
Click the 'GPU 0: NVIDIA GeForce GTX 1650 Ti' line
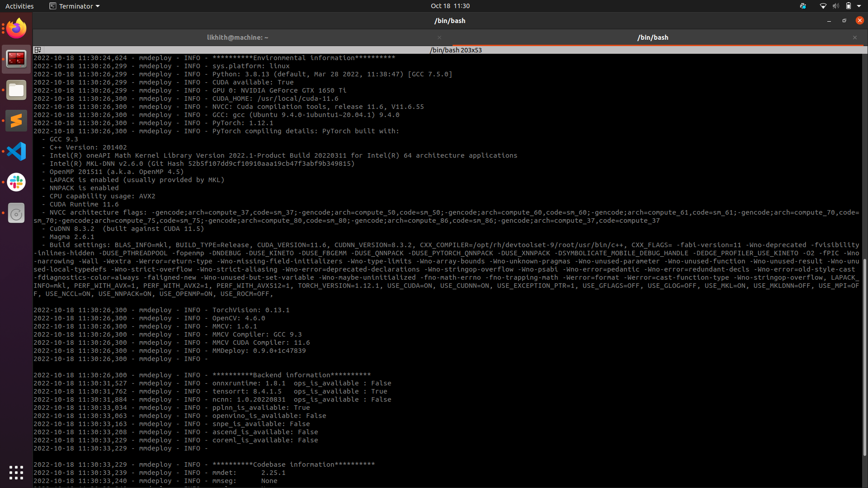(x=279, y=90)
